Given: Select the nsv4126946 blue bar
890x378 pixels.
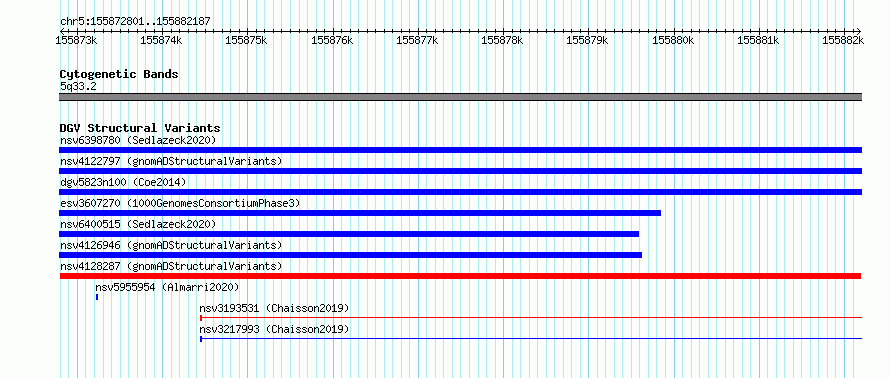Looking at the screenshot, I should tap(350, 255).
